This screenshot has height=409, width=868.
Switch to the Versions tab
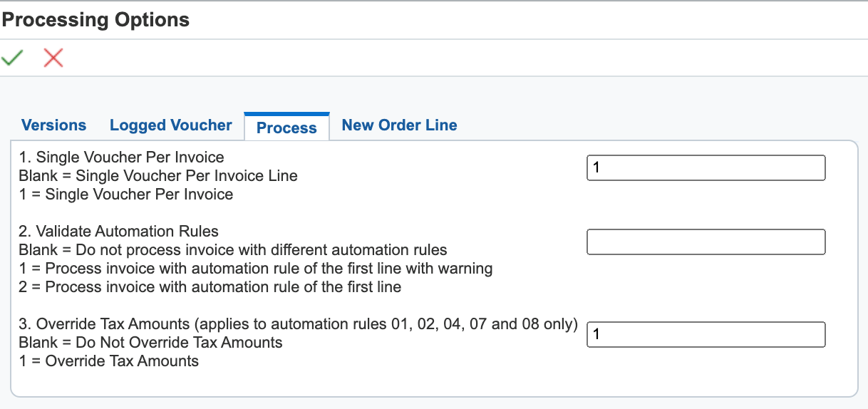click(54, 125)
